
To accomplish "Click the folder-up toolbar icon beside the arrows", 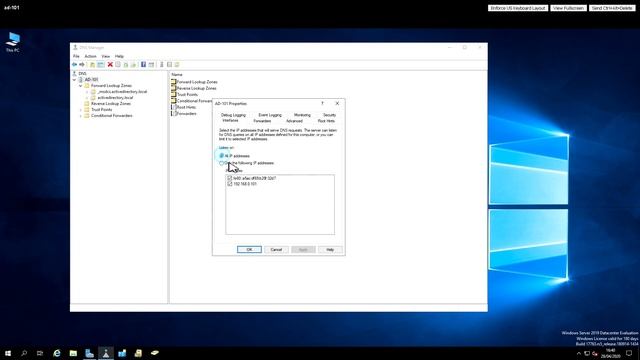I will 93,64.
